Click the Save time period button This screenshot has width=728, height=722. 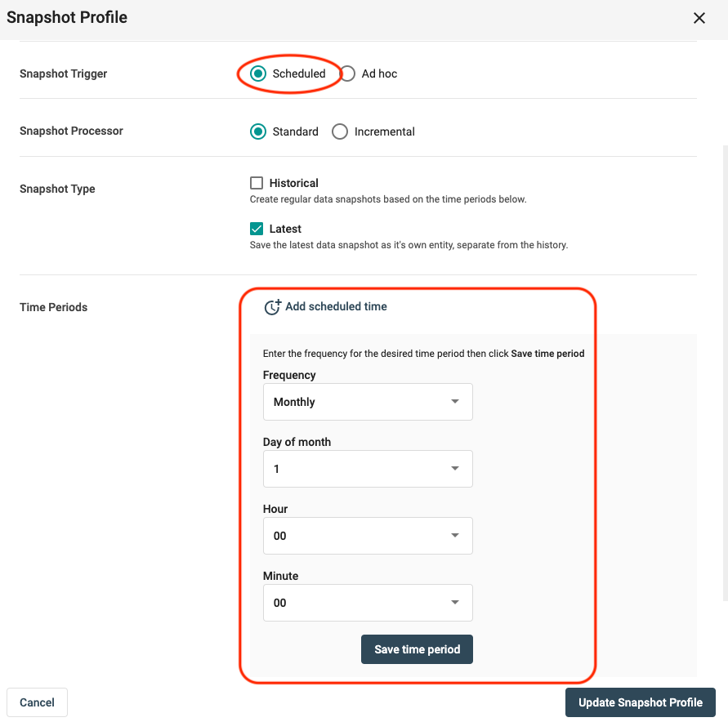(x=417, y=649)
